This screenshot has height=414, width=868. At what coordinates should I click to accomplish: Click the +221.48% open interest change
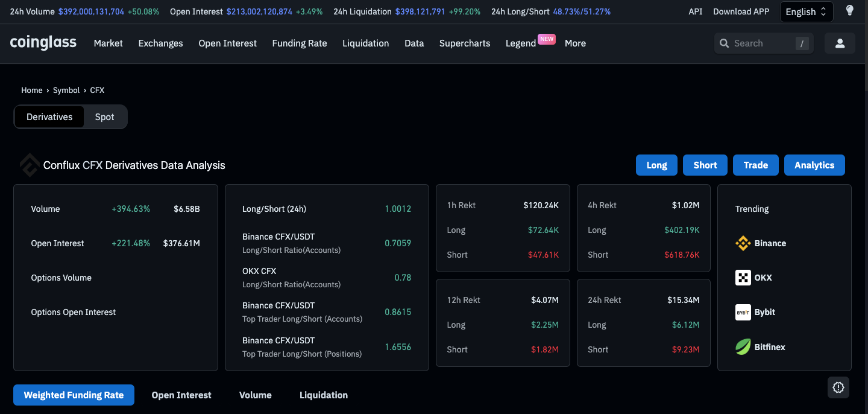coord(131,243)
